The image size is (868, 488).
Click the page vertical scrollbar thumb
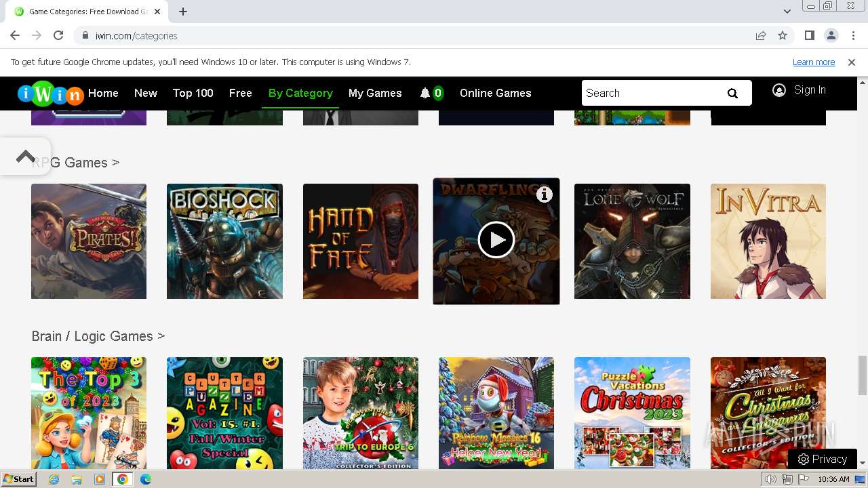pos(863,375)
